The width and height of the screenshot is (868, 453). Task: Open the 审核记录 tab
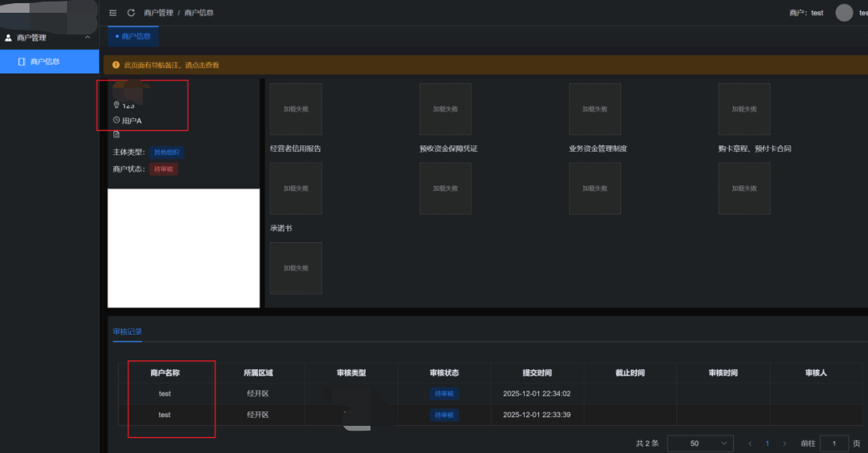(127, 332)
